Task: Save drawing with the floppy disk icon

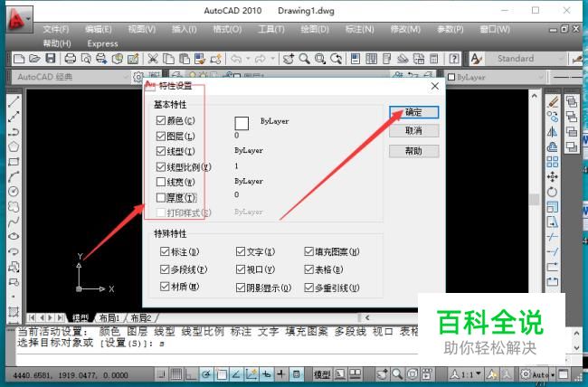Action: pyautogui.click(x=51, y=58)
